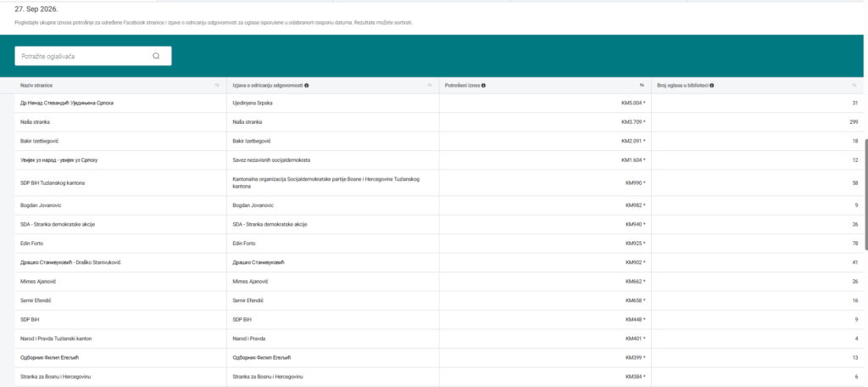
Task: Sort by disclaimer column arrows icon
Action: pyautogui.click(x=430, y=86)
